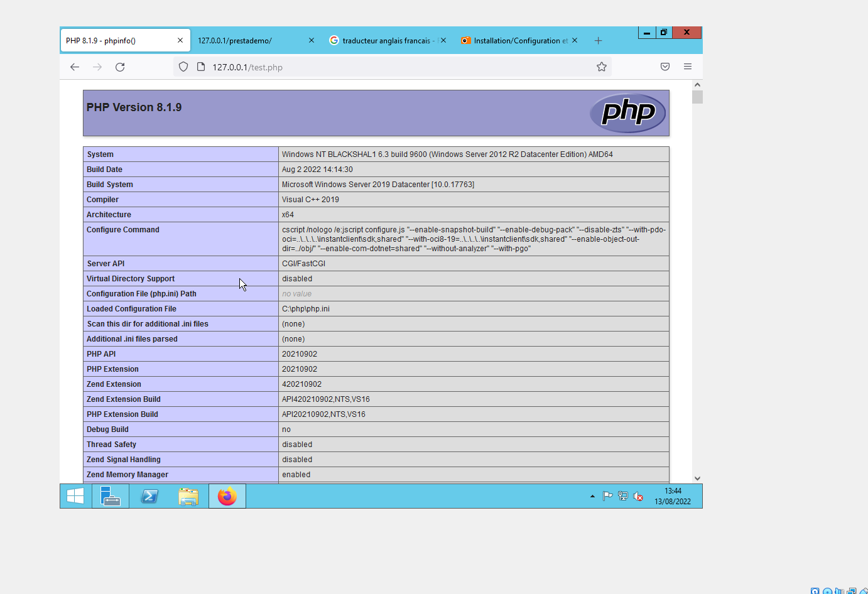Close the traducteur anglais francais tab
The width and height of the screenshot is (868, 594).
(x=443, y=40)
